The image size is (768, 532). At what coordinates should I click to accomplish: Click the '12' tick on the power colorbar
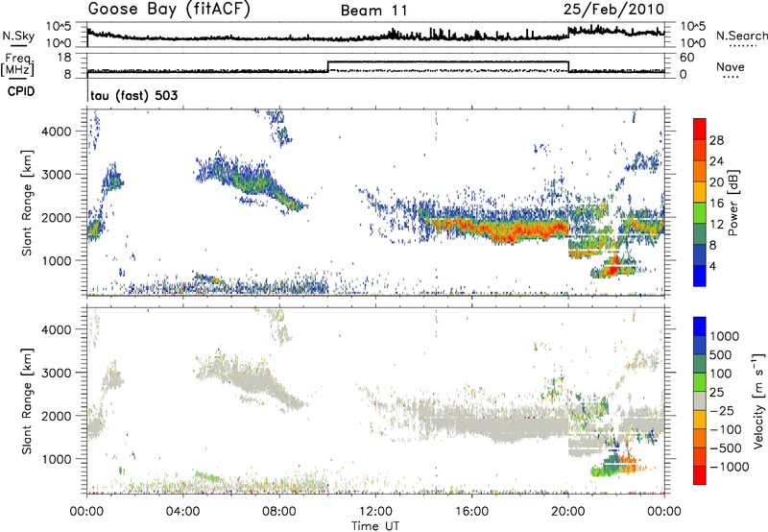(x=716, y=224)
